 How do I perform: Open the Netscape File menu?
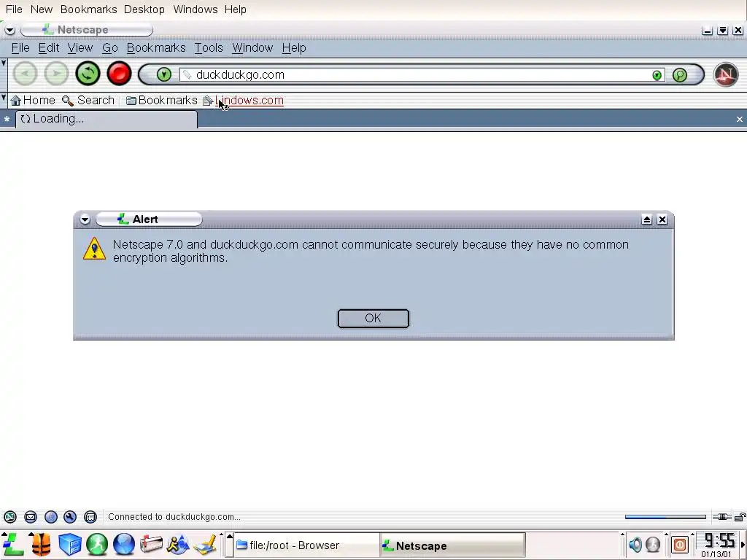coord(20,48)
